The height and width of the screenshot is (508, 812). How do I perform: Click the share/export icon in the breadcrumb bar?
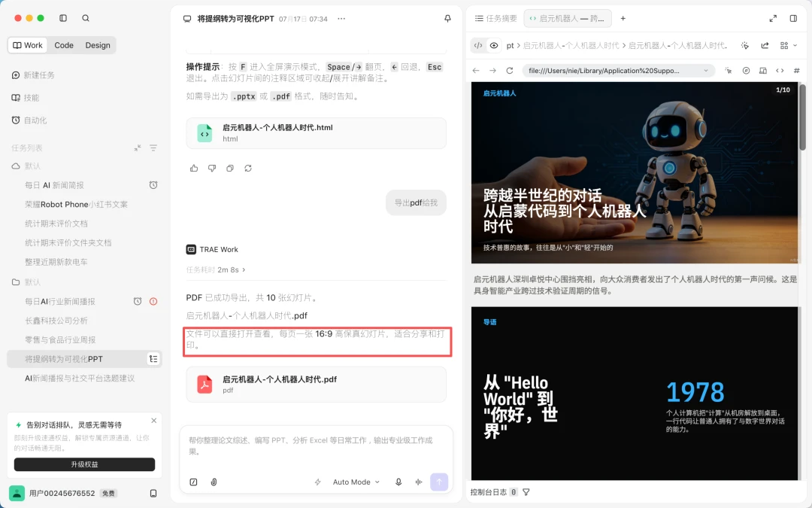765,46
